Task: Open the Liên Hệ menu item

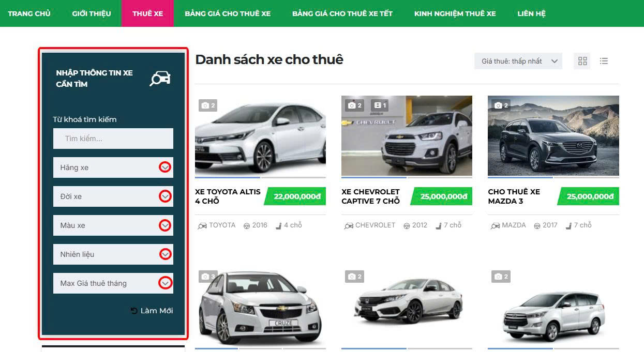Action: tap(531, 13)
